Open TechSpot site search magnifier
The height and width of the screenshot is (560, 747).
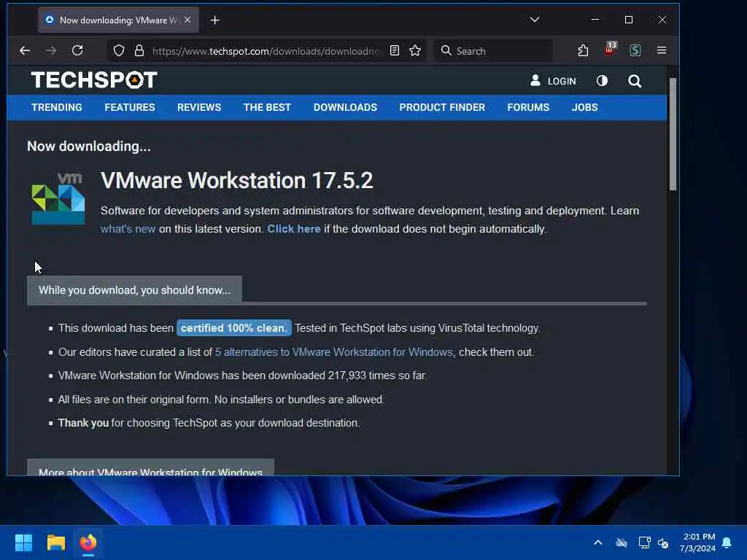point(635,81)
